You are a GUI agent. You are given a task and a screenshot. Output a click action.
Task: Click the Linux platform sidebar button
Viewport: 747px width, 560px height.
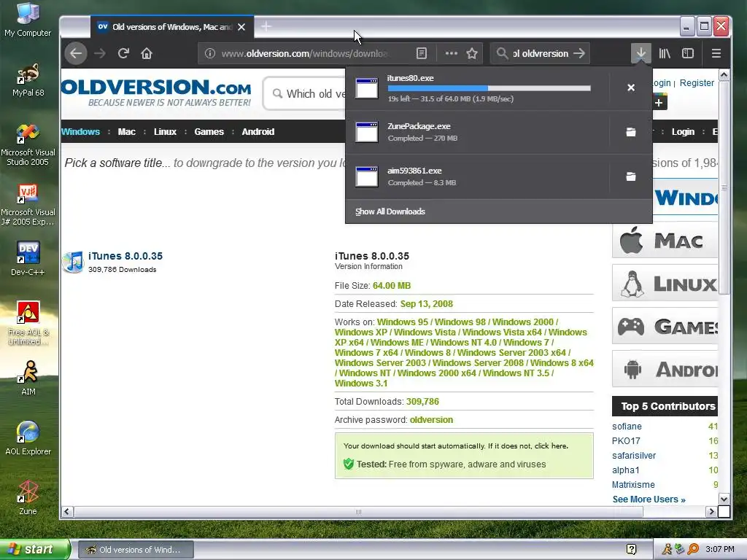click(665, 283)
